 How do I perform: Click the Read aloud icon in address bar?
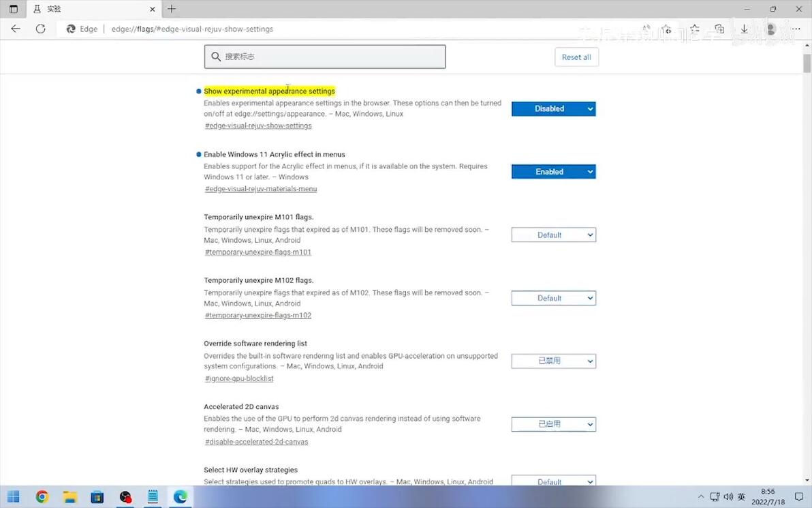646,29
